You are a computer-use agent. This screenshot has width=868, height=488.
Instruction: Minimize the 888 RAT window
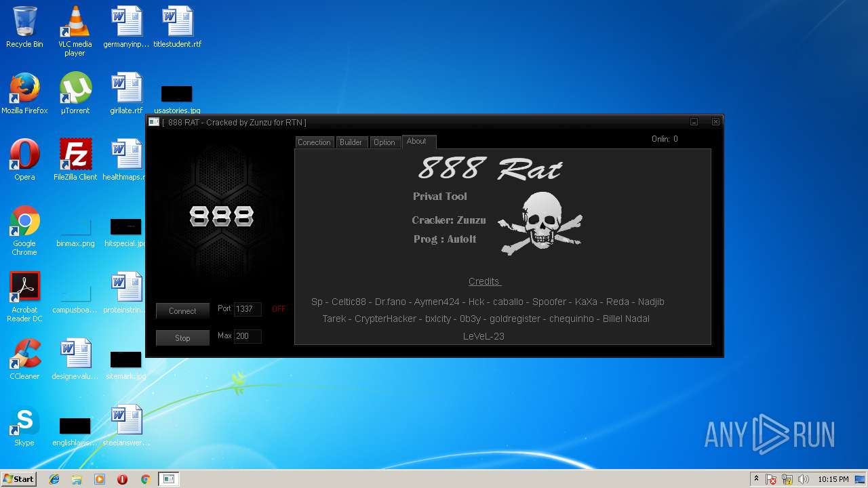pyautogui.click(x=694, y=122)
